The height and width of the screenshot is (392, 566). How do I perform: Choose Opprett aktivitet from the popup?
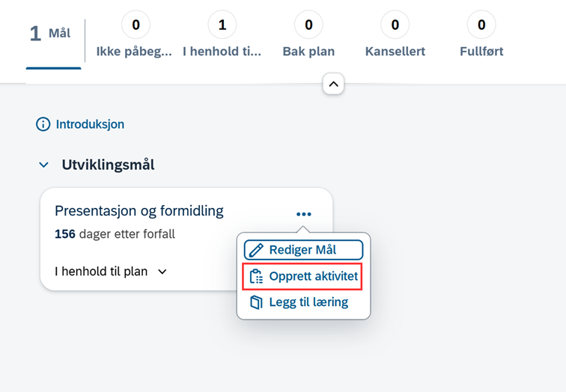pyautogui.click(x=302, y=276)
